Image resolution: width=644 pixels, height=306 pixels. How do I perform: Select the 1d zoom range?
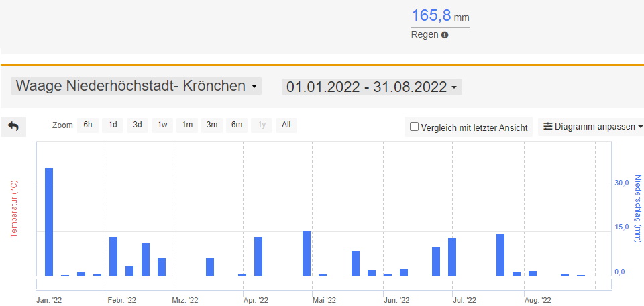(x=113, y=125)
